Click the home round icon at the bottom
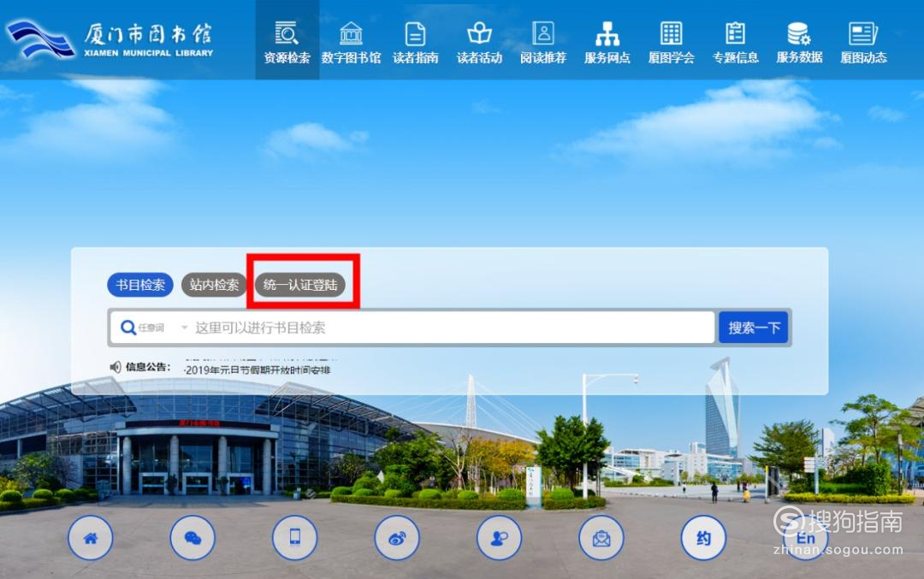924x579 pixels. pyautogui.click(x=90, y=538)
